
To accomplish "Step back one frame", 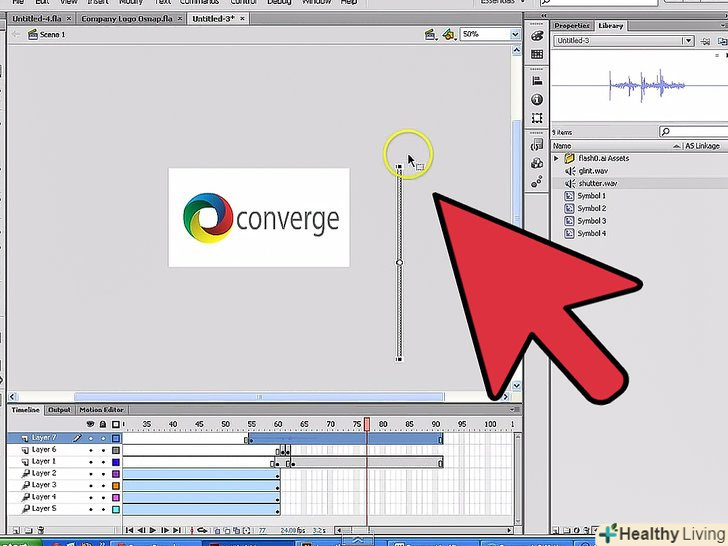I will coord(141,530).
